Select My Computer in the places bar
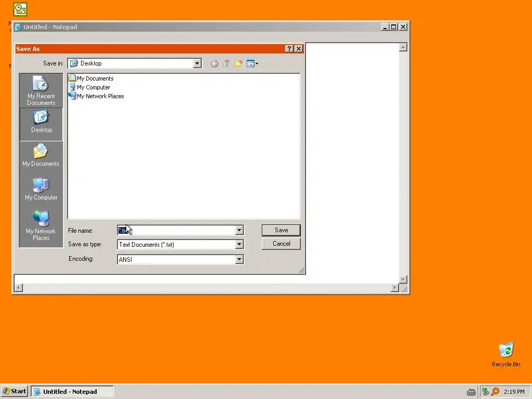Screen dimensions: 532x399 pyautogui.click(x=41, y=189)
